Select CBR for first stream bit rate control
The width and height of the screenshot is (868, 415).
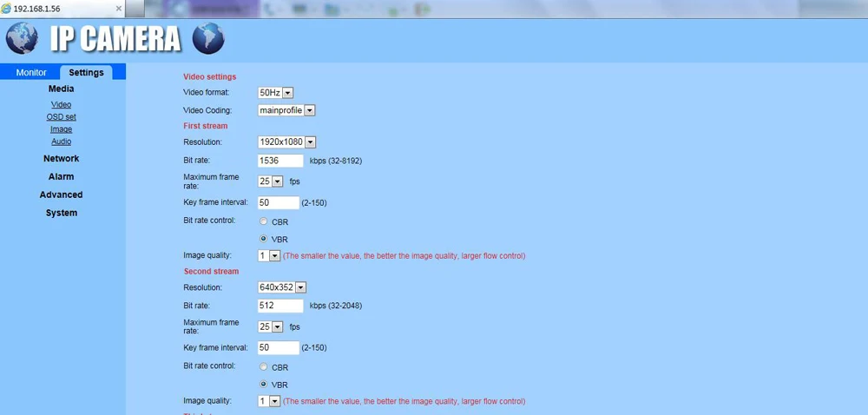[264, 221]
